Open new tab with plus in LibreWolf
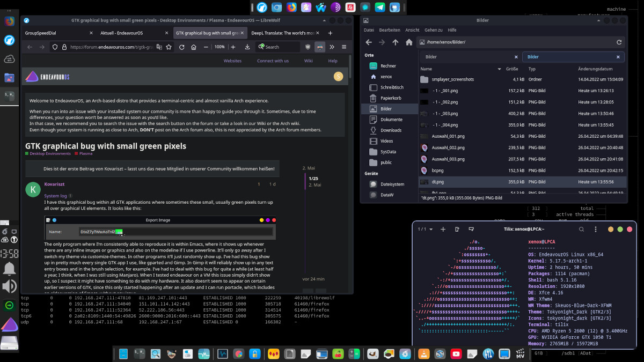Image resolution: width=644 pixels, height=362 pixels. tap(330, 33)
